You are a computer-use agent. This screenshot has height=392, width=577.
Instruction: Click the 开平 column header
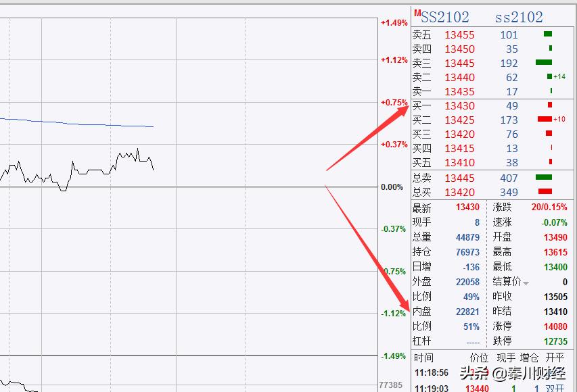(x=555, y=358)
